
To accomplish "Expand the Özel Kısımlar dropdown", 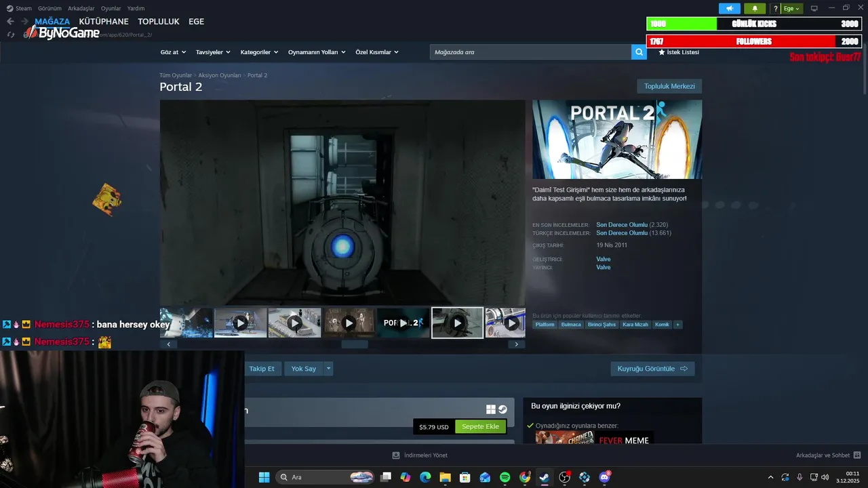I will point(377,52).
